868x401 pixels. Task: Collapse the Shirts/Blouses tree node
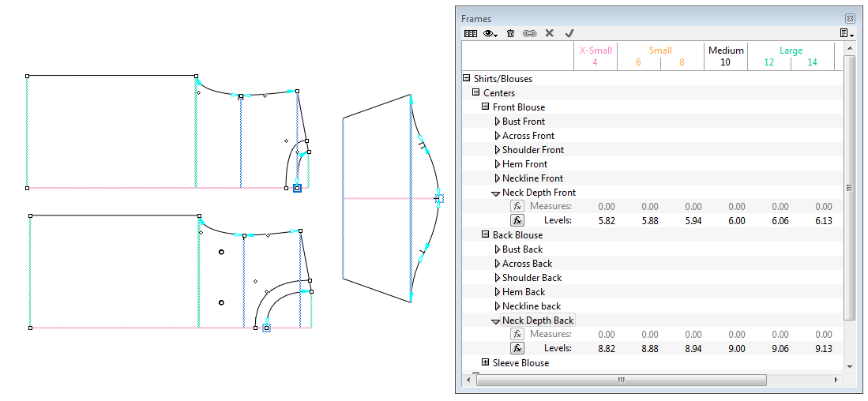467,79
